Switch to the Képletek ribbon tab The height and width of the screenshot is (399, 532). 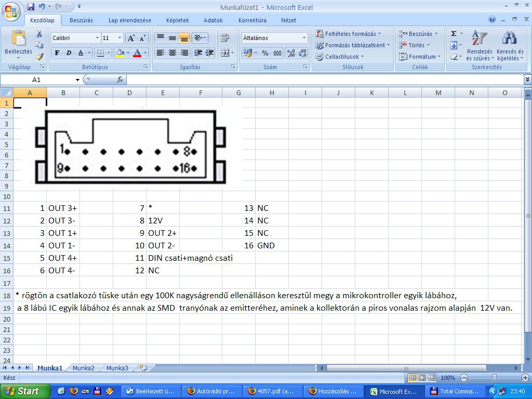click(x=177, y=20)
